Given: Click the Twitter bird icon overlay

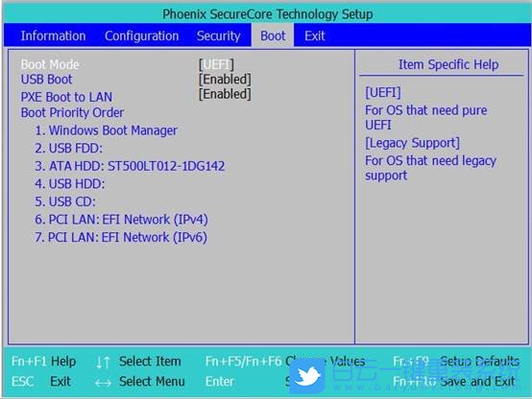Looking at the screenshot, I should (x=308, y=376).
